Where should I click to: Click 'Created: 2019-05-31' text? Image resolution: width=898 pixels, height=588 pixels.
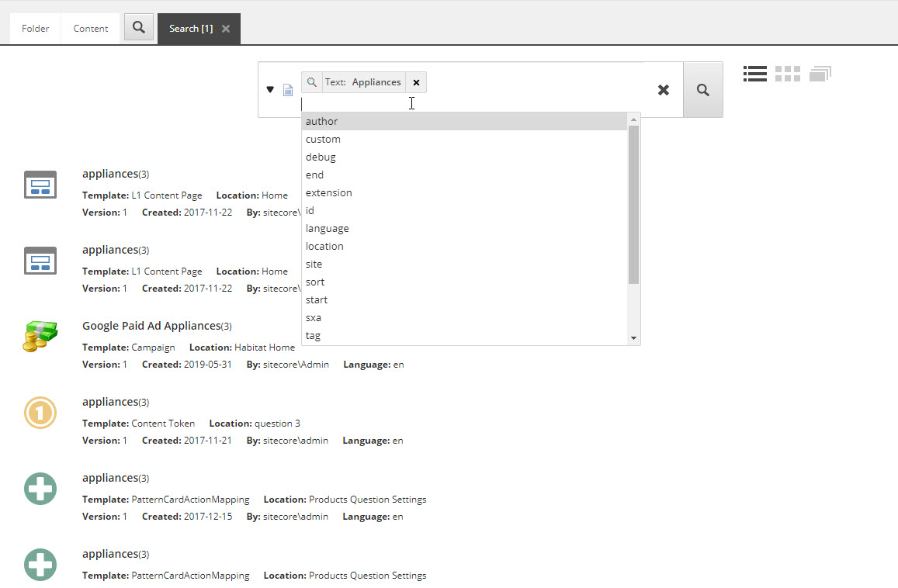tap(187, 365)
